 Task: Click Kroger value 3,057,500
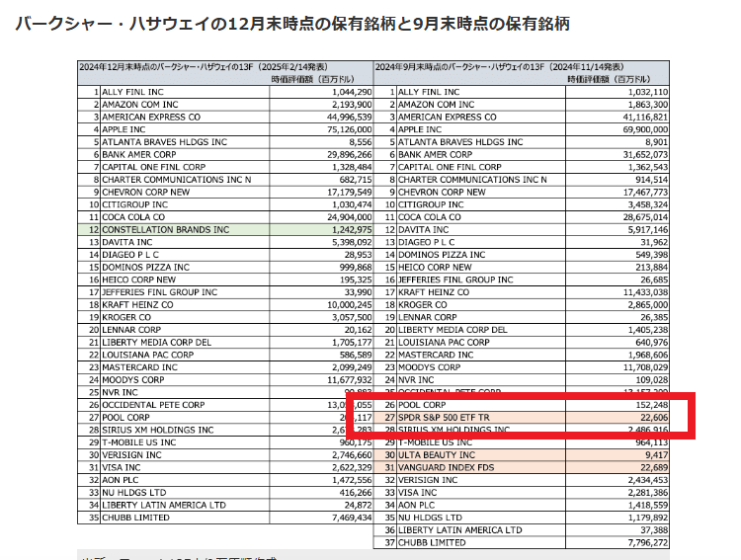(x=352, y=318)
